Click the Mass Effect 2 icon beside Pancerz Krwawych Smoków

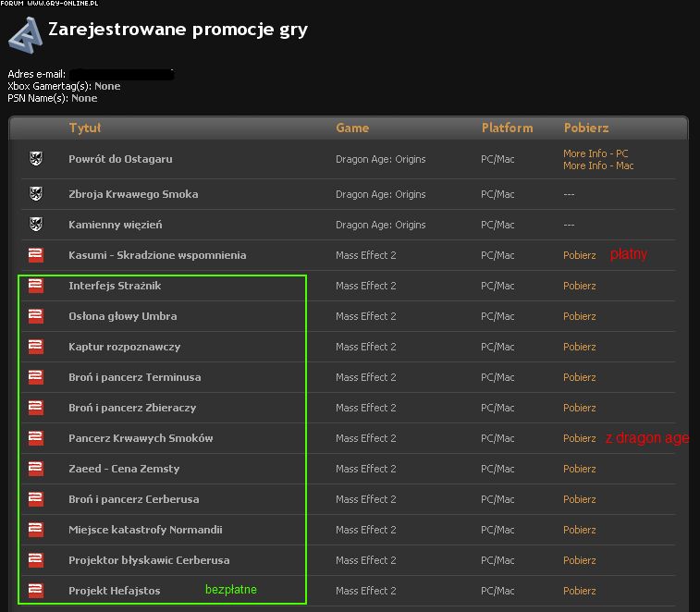tap(36, 437)
